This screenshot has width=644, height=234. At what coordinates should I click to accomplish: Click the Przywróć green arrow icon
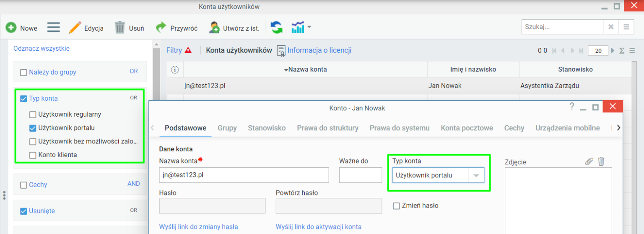pyautogui.click(x=161, y=28)
